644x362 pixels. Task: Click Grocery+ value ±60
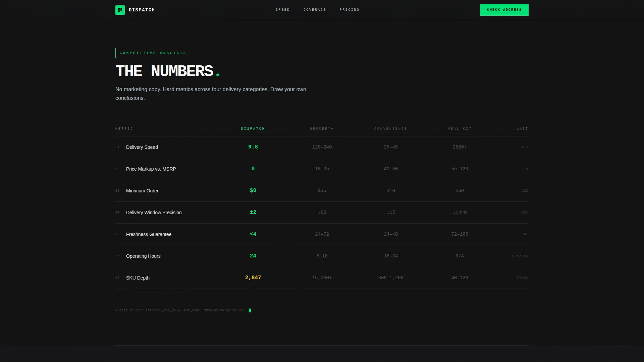coord(322,213)
